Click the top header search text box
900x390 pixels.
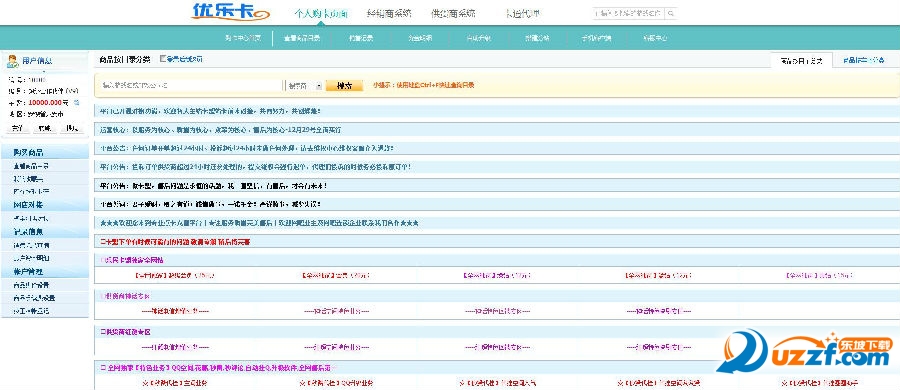(629, 13)
